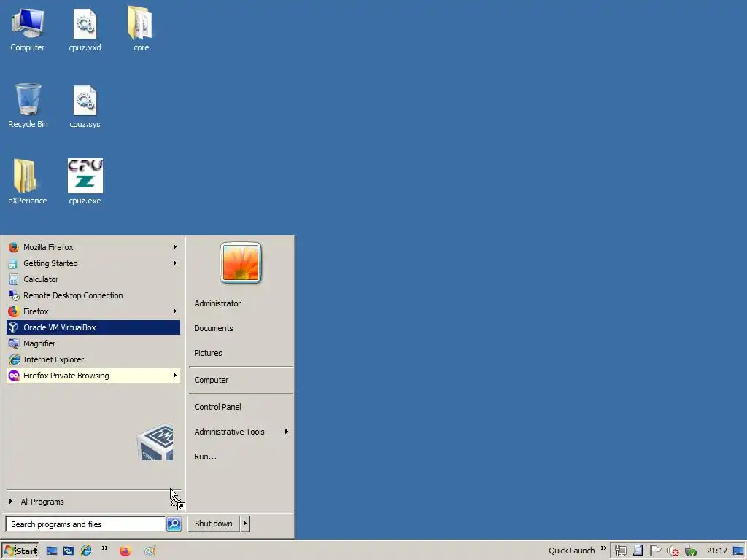
Task: Click Switch between windows quick launch icon
Action: (x=69, y=551)
